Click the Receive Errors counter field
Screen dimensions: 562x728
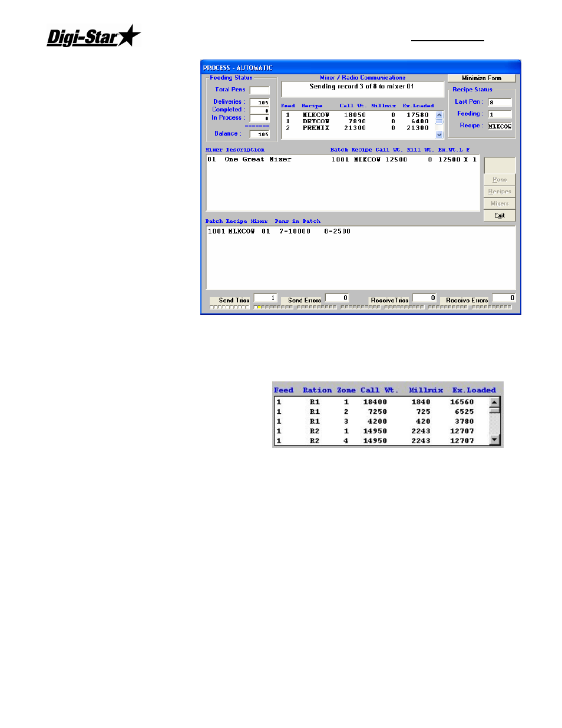[504, 298]
